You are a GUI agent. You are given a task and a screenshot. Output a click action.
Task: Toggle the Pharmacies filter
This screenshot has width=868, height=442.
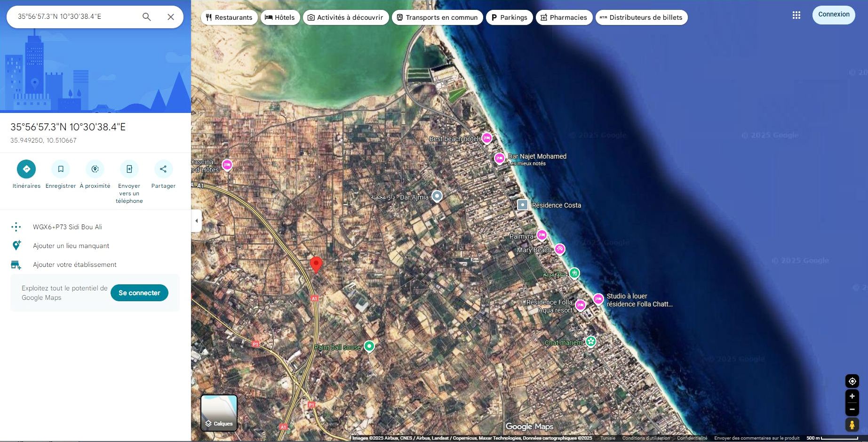tap(564, 17)
